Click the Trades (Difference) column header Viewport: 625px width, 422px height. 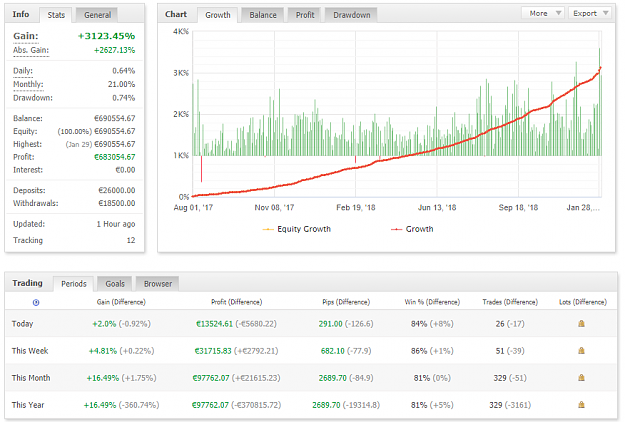tap(510, 302)
